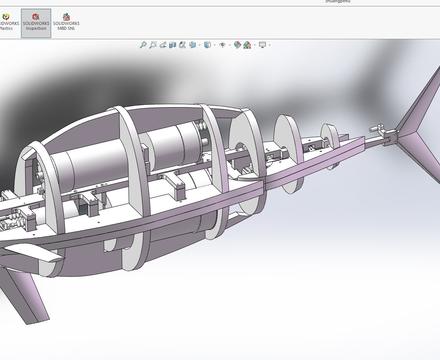The height and width of the screenshot is (360, 440).
Task: Toggle the Hide/Show Items glasses icon
Action: (x=223, y=45)
